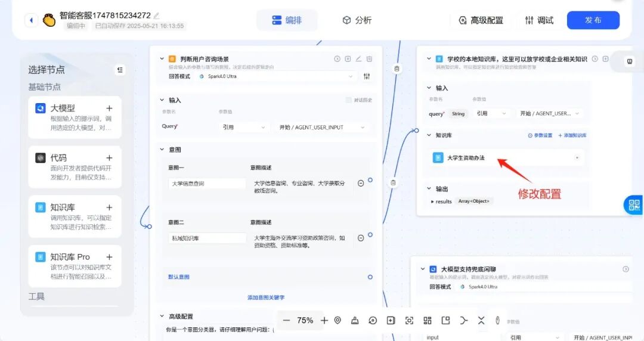This screenshot has height=341, width=644.
Task: Run the 判断用户咨询场景 node with play icon
Action: (x=337, y=58)
